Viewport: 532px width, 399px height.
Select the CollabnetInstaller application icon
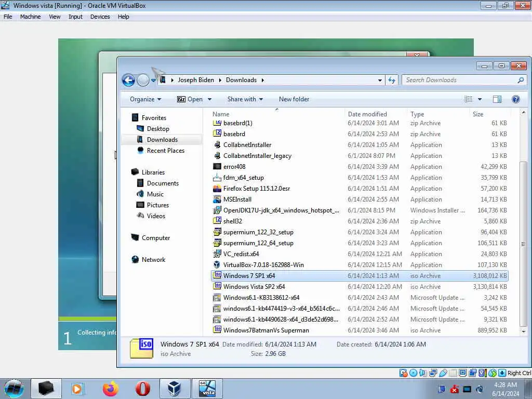[217, 145]
